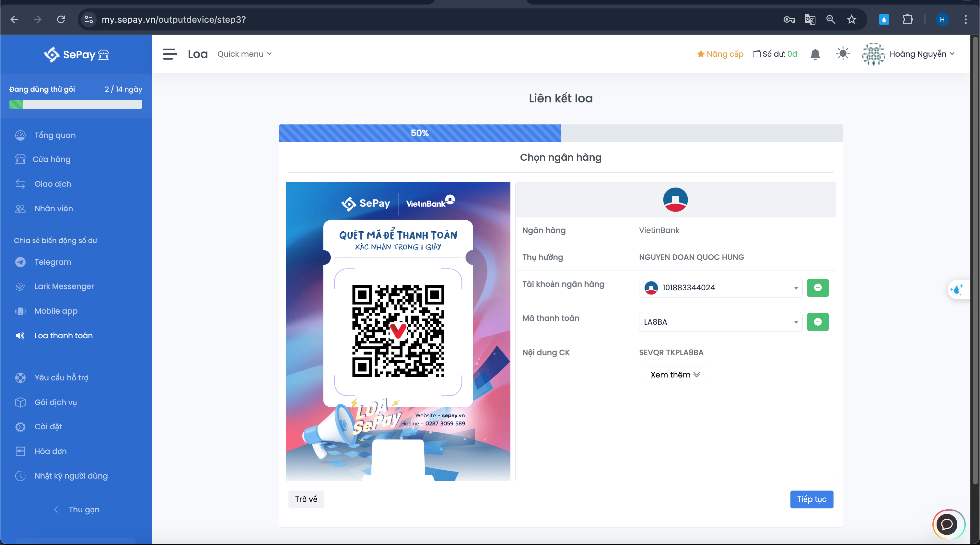Click Hoàng Nguyễn avatar image
980x545 pixels.
click(873, 54)
